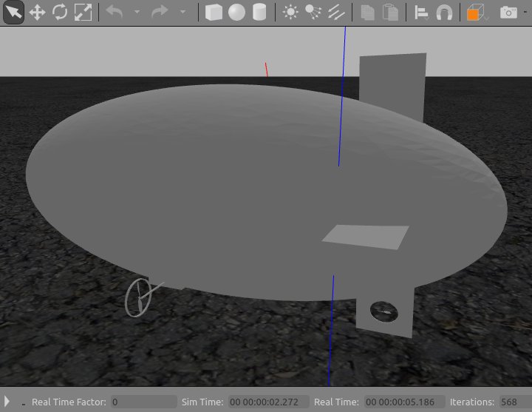Click the redo arrow
The height and width of the screenshot is (412, 532).
pyautogui.click(x=160, y=12)
